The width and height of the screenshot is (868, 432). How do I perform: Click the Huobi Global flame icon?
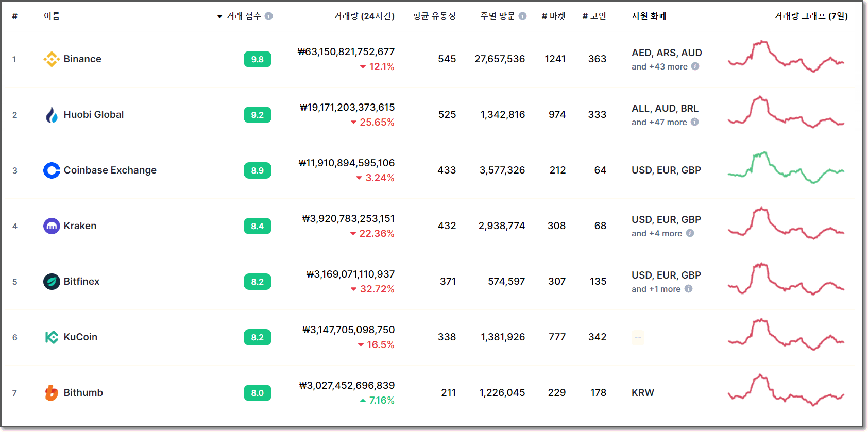pyautogui.click(x=52, y=115)
